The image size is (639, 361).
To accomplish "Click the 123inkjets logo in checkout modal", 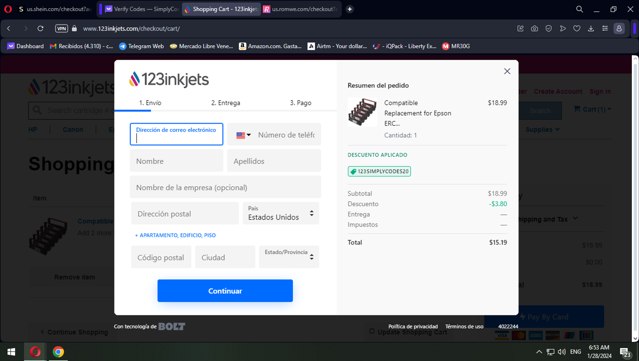I will click(169, 79).
